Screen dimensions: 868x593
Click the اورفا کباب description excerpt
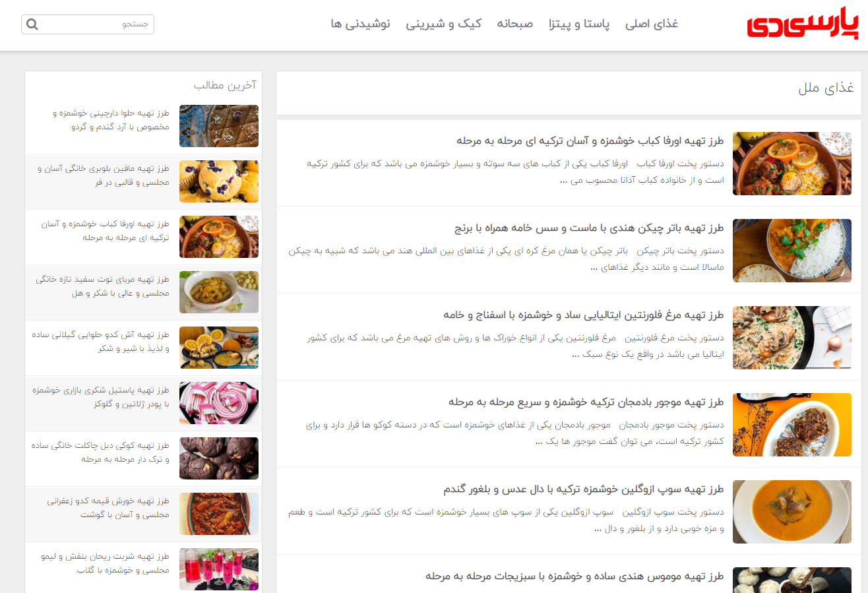pyautogui.click(x=515, y=172)
